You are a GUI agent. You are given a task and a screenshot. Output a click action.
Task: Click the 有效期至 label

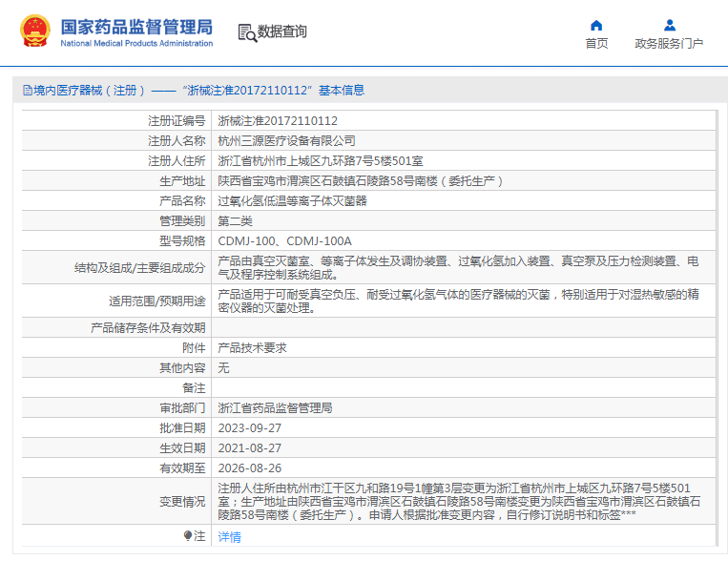[x=182, y=467]
